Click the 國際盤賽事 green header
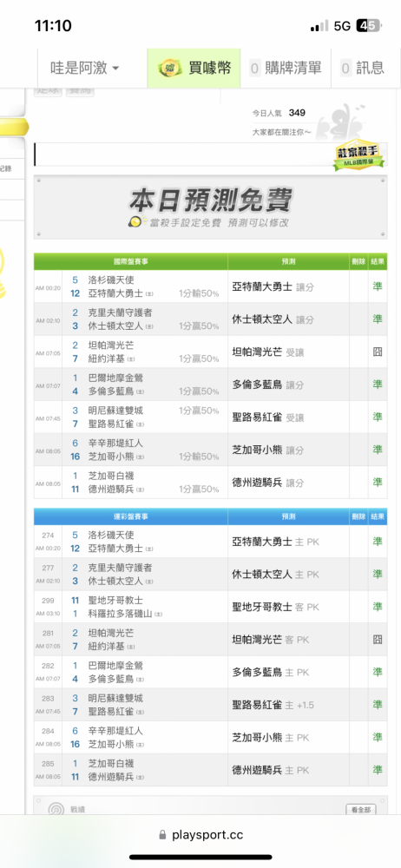401x868 pixels. pos(131,261)
